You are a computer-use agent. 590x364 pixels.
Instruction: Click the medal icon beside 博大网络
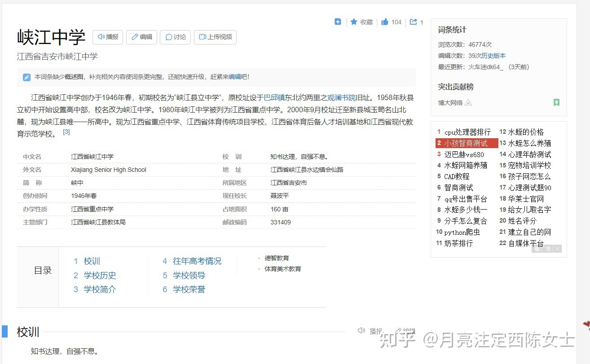pos(468,102)
